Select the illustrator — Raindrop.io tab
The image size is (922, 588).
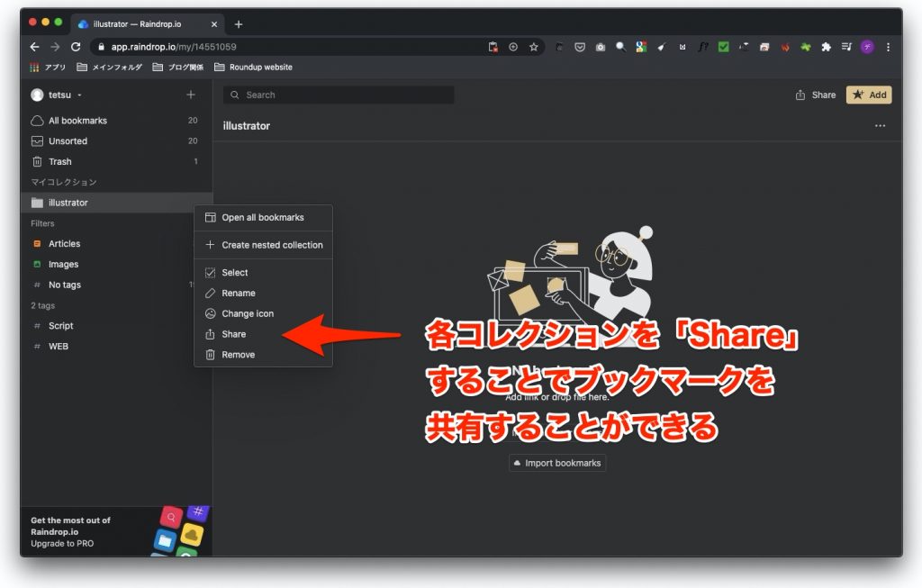click(x=148, y=24)
